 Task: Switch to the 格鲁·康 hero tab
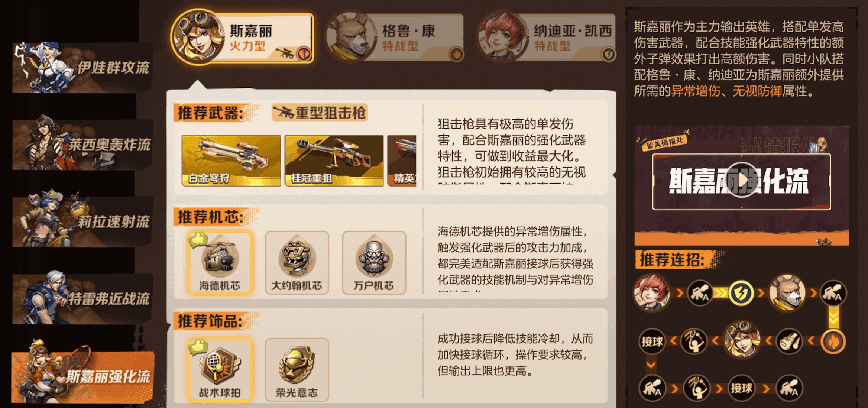pyautogui.click(x=395, y=38)
